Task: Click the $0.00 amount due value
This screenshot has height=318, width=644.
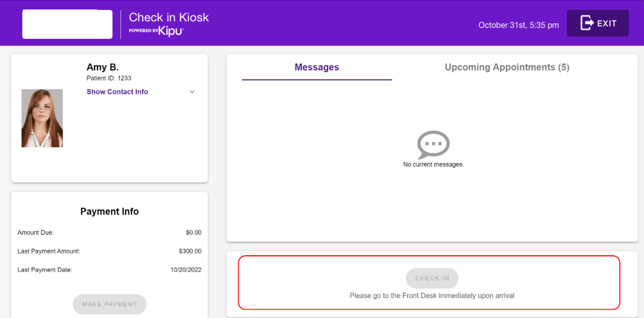Action: pyautogui.click(x=194, y=232)
